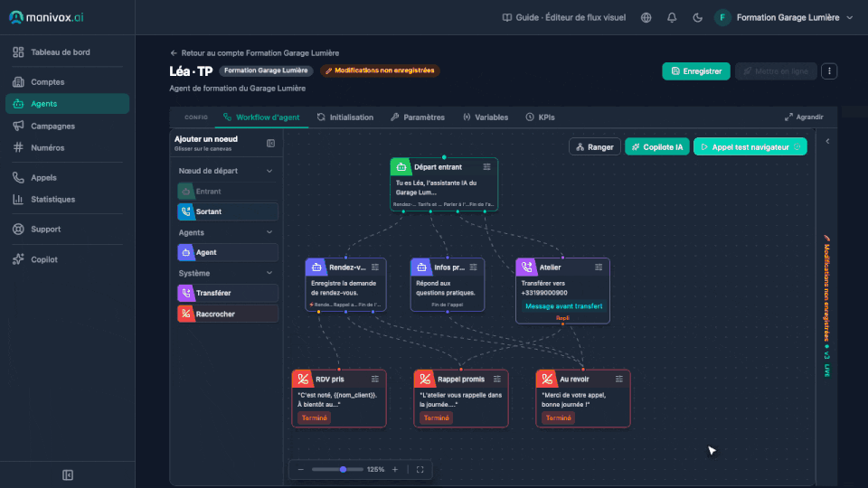This screenshot has height=488, width=868.
Task: Click the Rappel promis hang-up icon
Action: 425,379
